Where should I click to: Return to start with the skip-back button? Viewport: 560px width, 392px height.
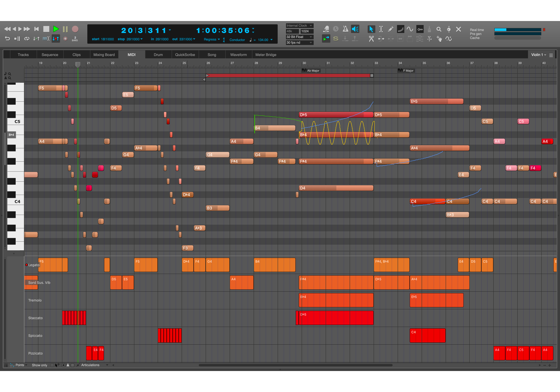point(37,29)
